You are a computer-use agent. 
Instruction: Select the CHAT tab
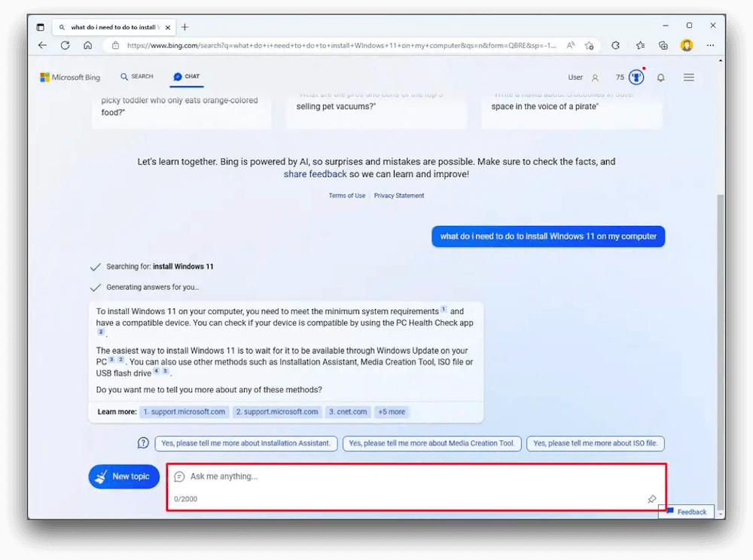187,77
